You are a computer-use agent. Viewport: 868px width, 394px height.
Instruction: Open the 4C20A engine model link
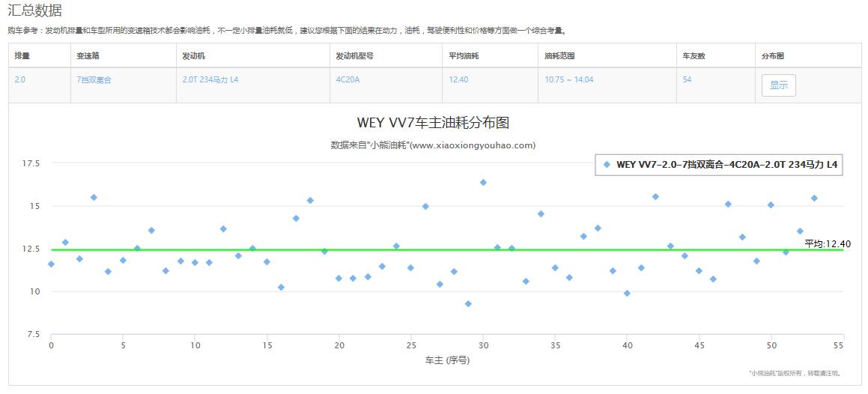[x=347, y=79]
